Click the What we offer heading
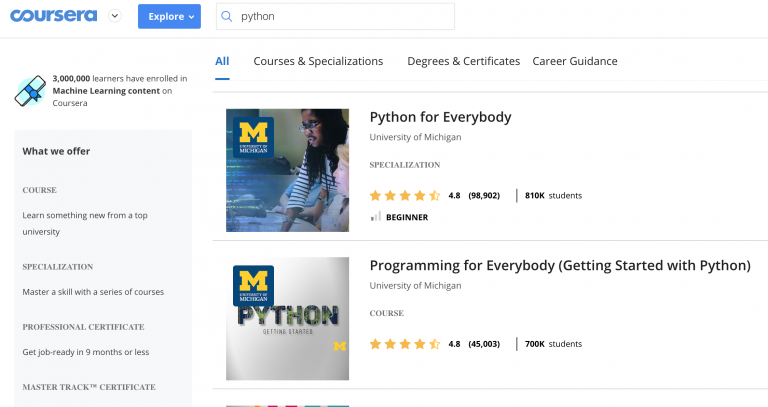Image resolution: width=768 pixels, height=407 pixels. click(x=56, y=151)
